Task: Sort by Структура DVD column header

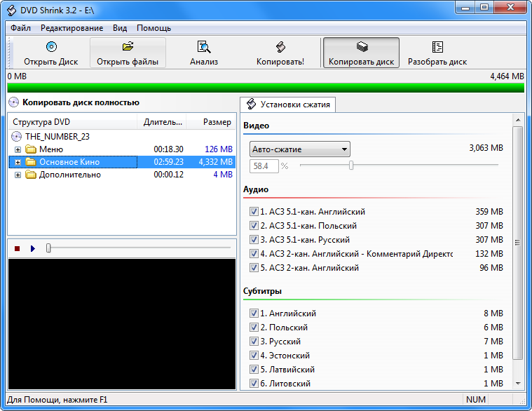Action: [73, 122]
